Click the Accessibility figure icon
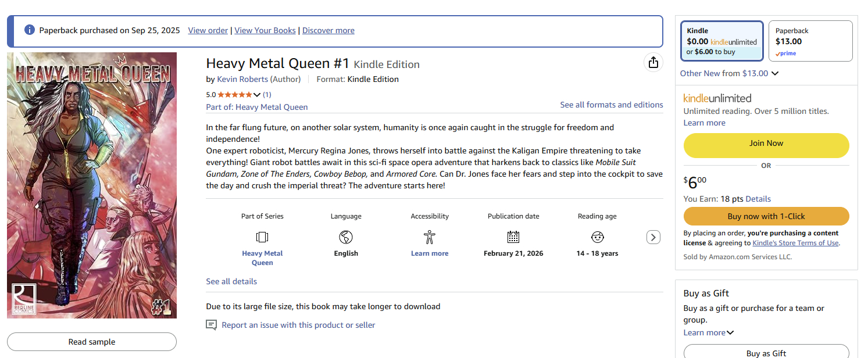Image resolution: width=868 pixels, height=358 pixels. (x=430, y=237)
